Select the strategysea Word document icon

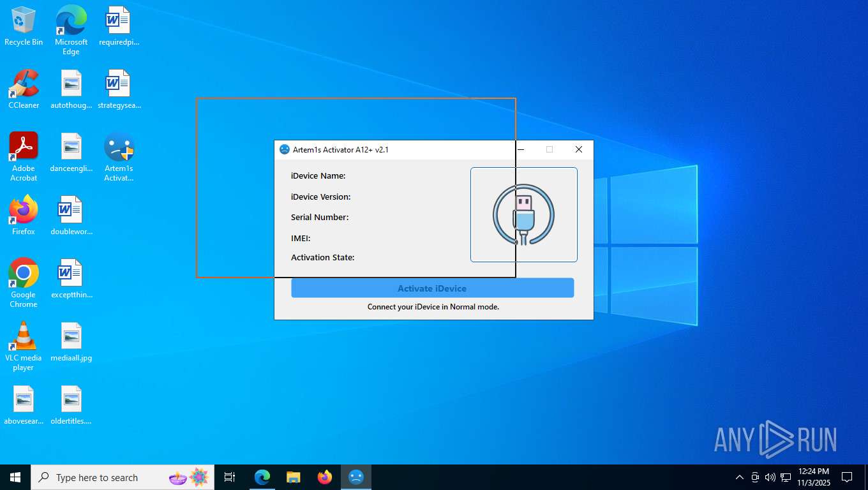coord(119,89)
